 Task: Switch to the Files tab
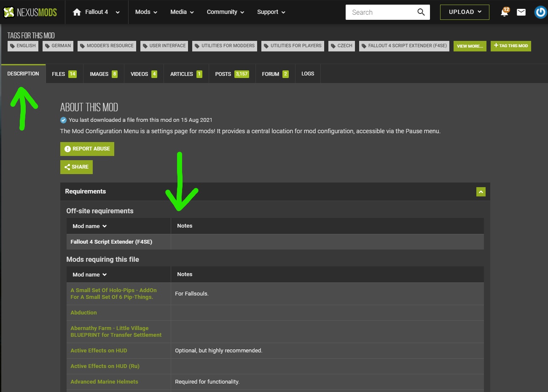pyautogui.click(x=64, y=74)
